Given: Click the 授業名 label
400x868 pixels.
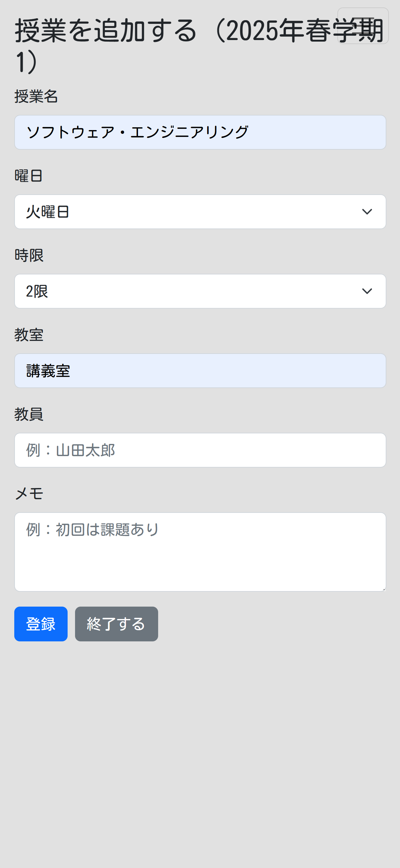Looking at the screenshot, I should pyautogui.click(x=36, y=96).
